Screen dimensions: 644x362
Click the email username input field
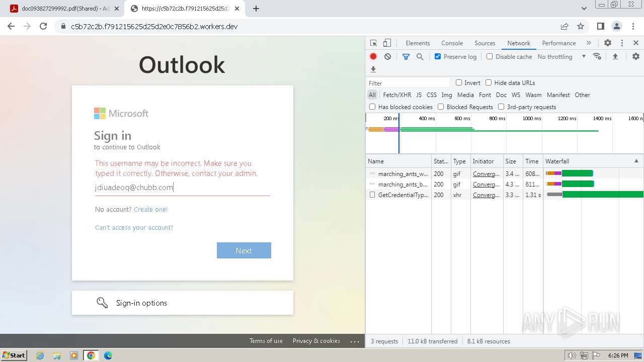[183, 188]
